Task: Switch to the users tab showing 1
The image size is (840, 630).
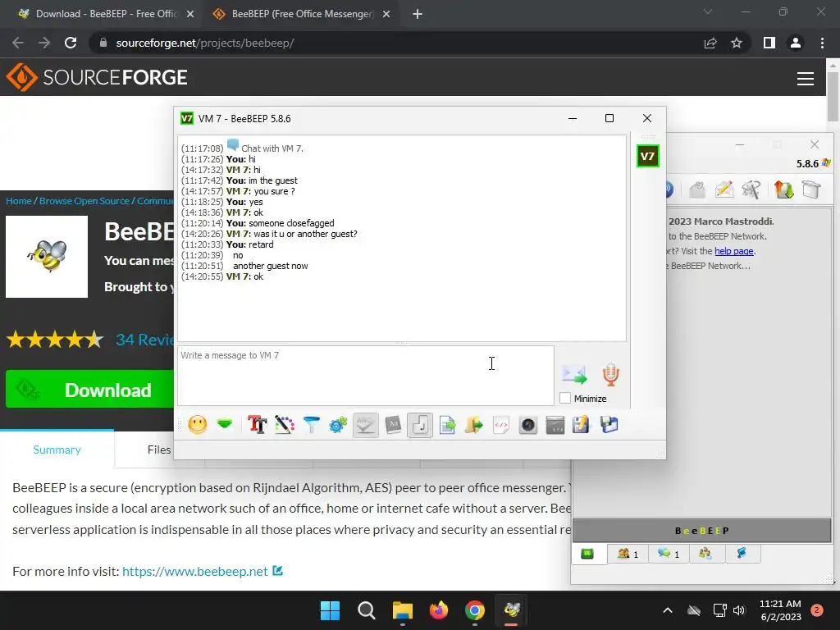Action: click(628, 554)
